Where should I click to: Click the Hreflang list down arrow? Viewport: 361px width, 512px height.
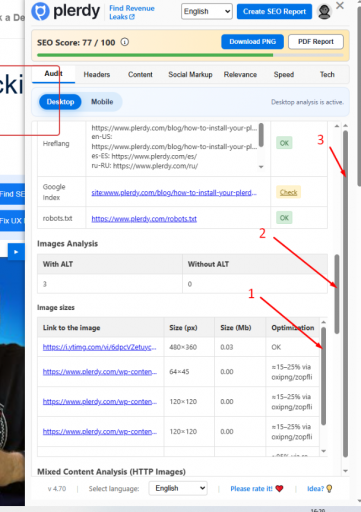[x=261, y=167]
